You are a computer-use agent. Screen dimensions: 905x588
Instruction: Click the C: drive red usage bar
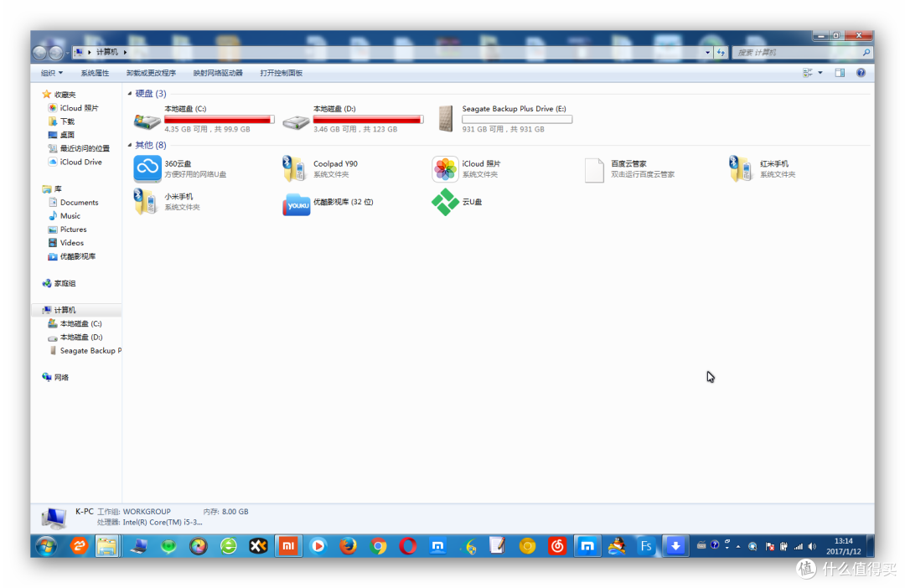(x=220, y=120)
